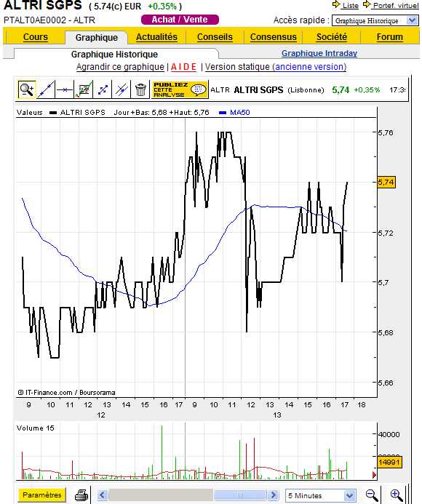Click the 40000 volume axis label
The image size is (422, 504).
pyautogui.click(x=389, y=434)
